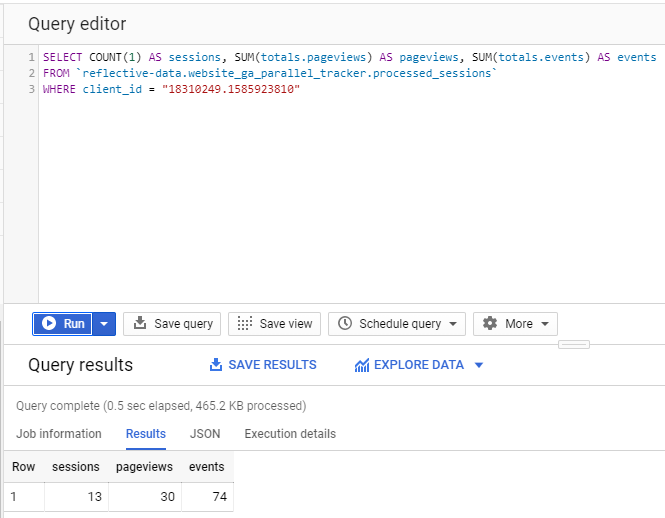Open the Execution details tab
The image size is (665, 518).
tap(290, 434)
